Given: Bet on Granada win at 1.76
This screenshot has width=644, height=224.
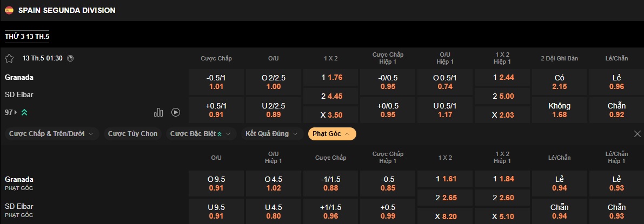Looking at the screenshot, I should coord(331,77).
